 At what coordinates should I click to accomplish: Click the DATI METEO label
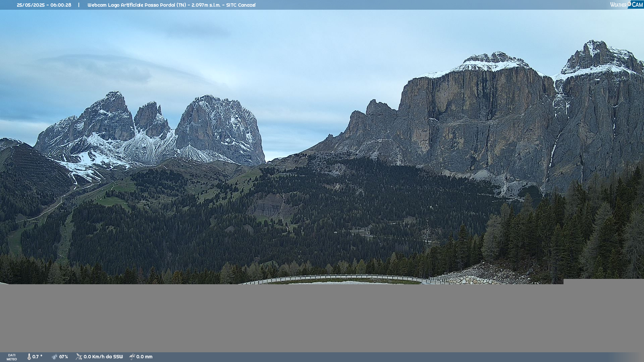12,357
